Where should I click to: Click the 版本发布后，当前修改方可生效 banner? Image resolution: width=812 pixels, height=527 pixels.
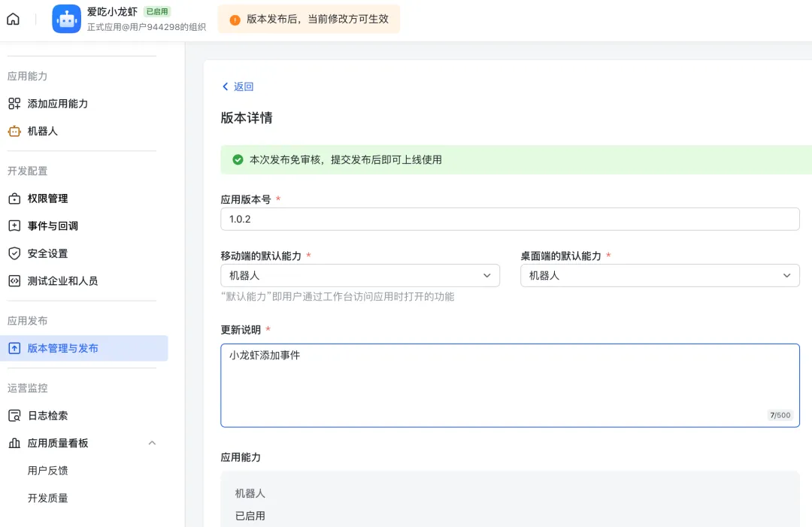pyautogui.click(x=309, y=19)
